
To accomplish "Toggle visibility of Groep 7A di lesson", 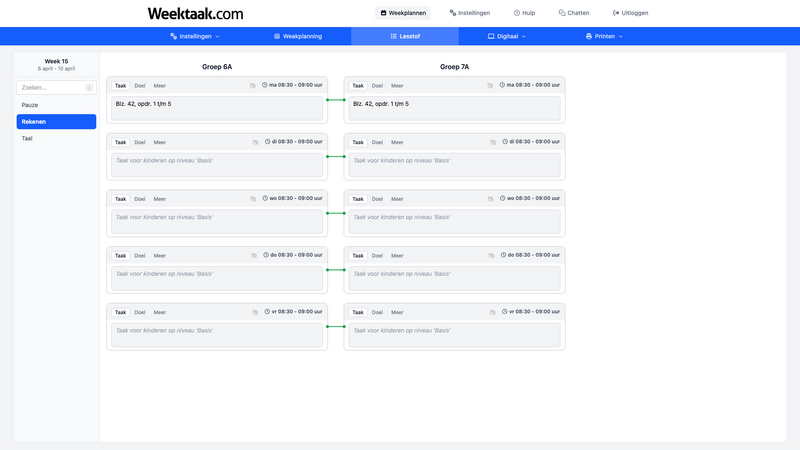I will coord(493,142).
